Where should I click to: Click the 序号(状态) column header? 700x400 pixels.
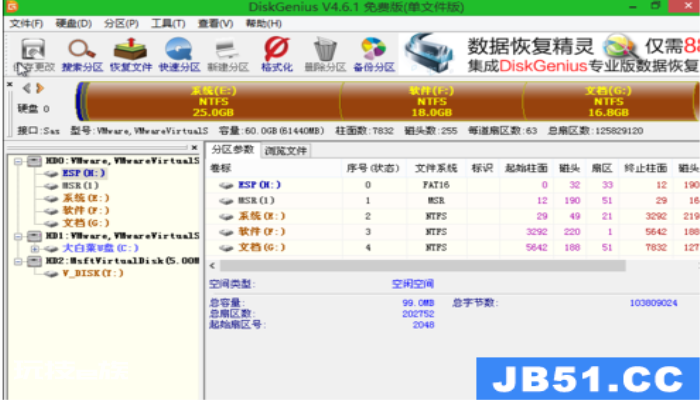pos(373,169)
